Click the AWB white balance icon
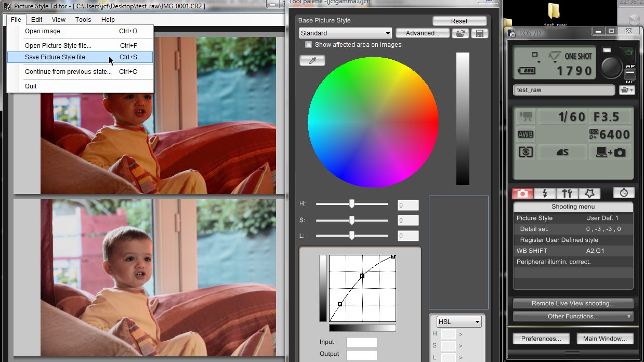 pyautogui.click(x=526, y=134)
